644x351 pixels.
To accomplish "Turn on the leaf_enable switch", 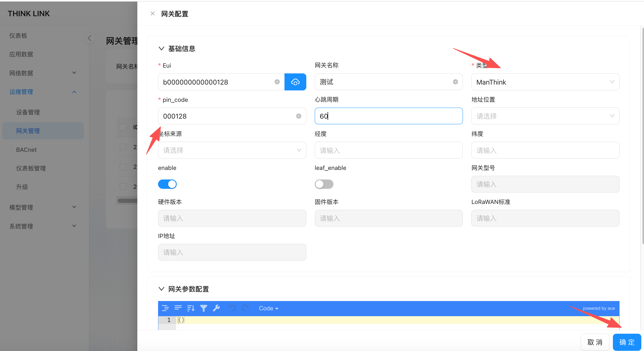I will 324,184.
